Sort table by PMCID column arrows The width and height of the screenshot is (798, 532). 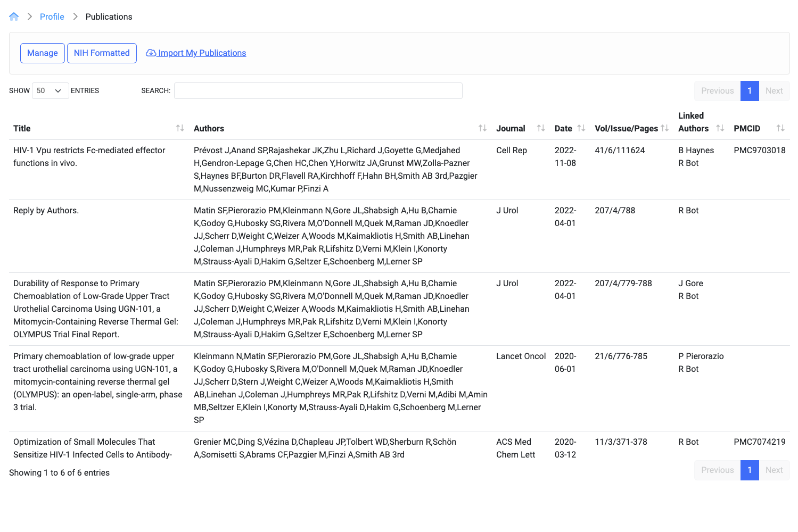coord(780,128)
